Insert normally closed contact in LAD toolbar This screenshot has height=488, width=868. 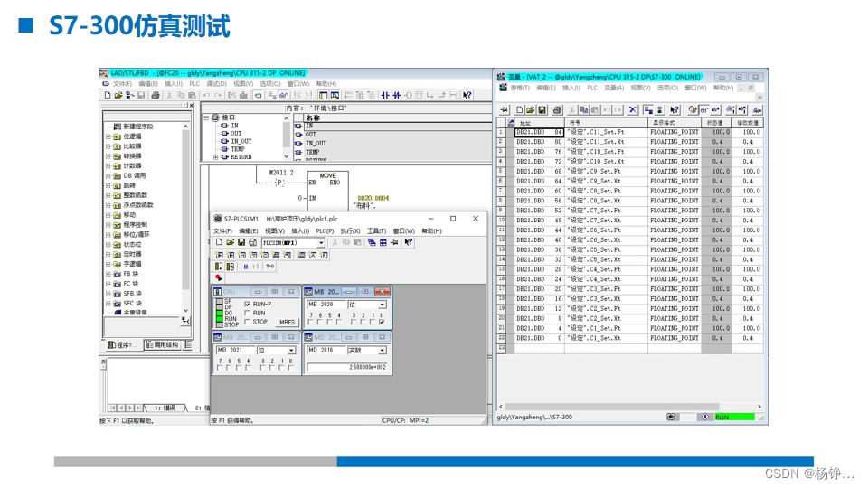(396, 95)
